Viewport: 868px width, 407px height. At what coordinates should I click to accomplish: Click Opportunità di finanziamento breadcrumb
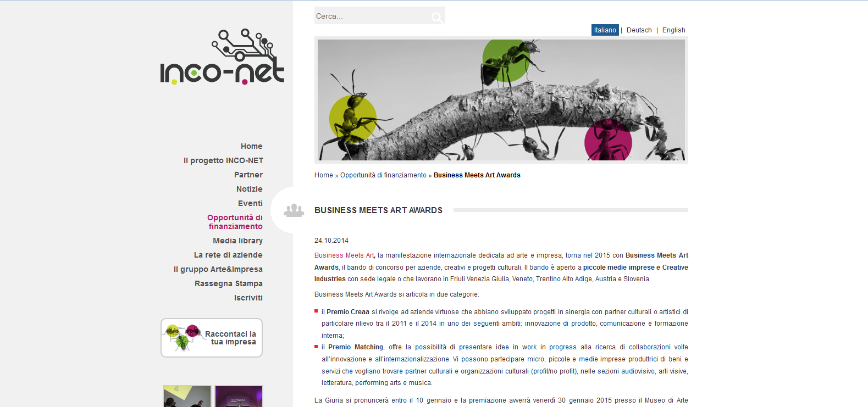coord(383,175)
